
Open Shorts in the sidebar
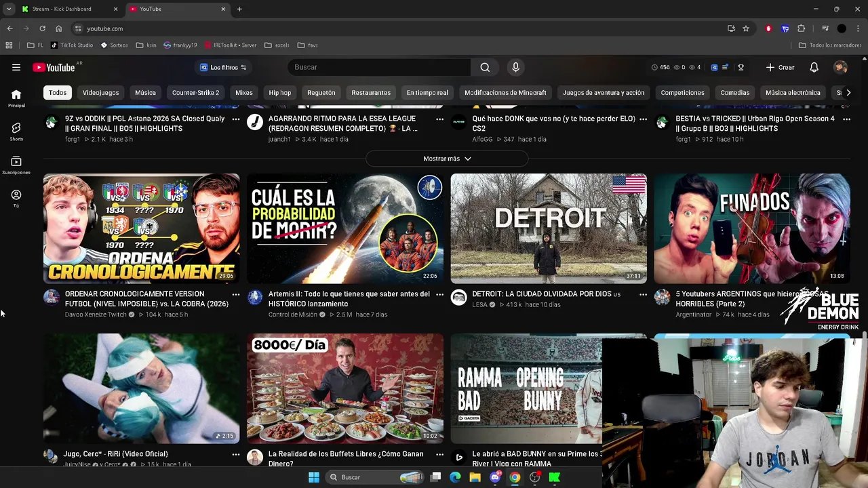16,131
